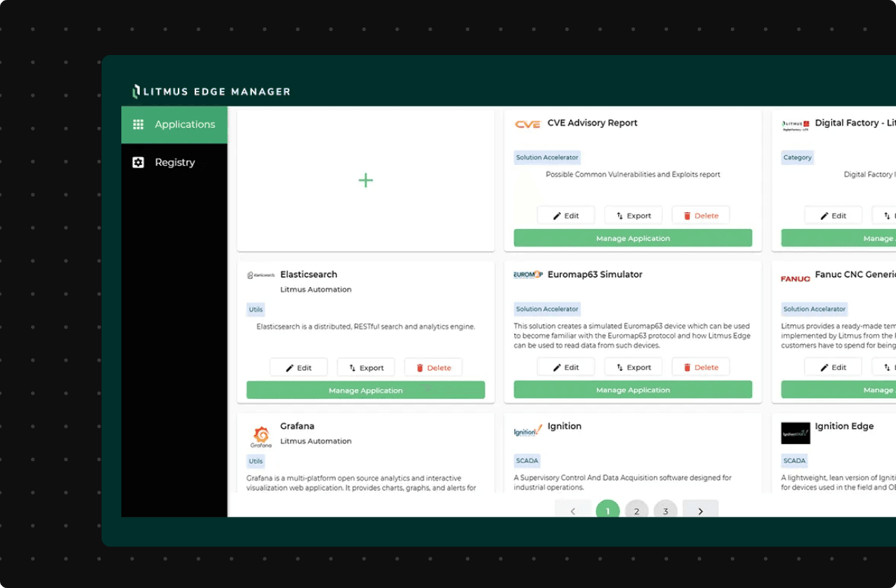
Task: Edit the CVE Advisory Report application
Action: 565,216
